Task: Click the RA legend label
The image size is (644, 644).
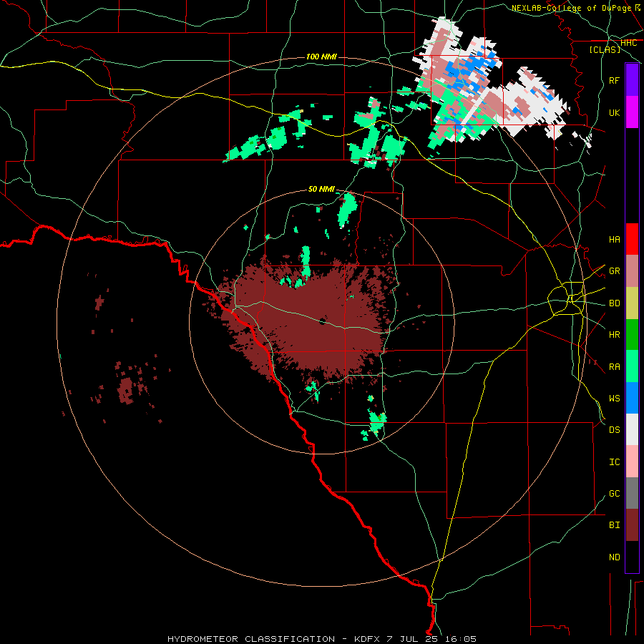Action: coord(615,367)
